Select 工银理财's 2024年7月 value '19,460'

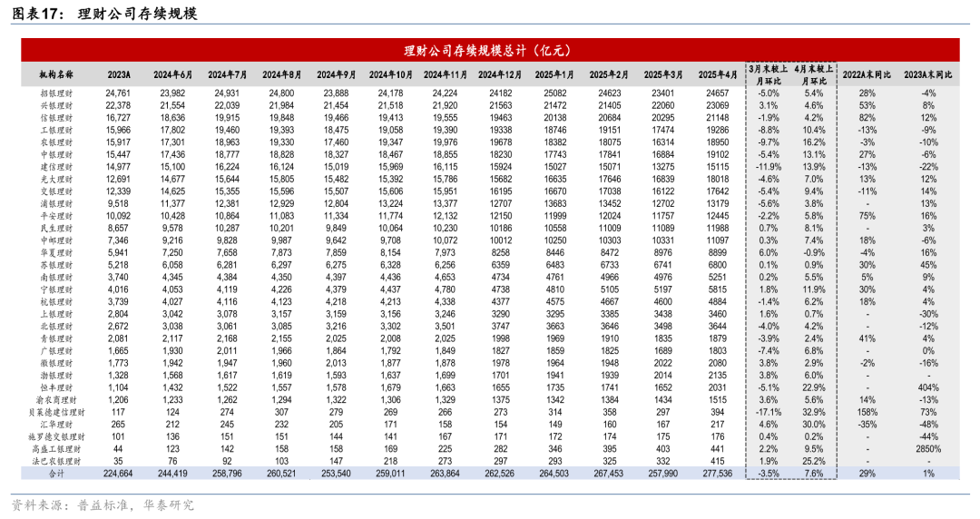click(228, 130)
